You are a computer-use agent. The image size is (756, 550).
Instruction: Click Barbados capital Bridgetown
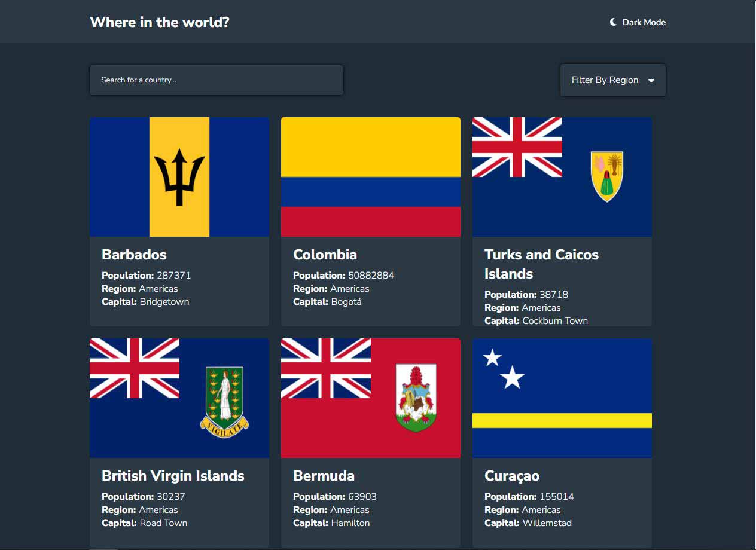[145, 302]
